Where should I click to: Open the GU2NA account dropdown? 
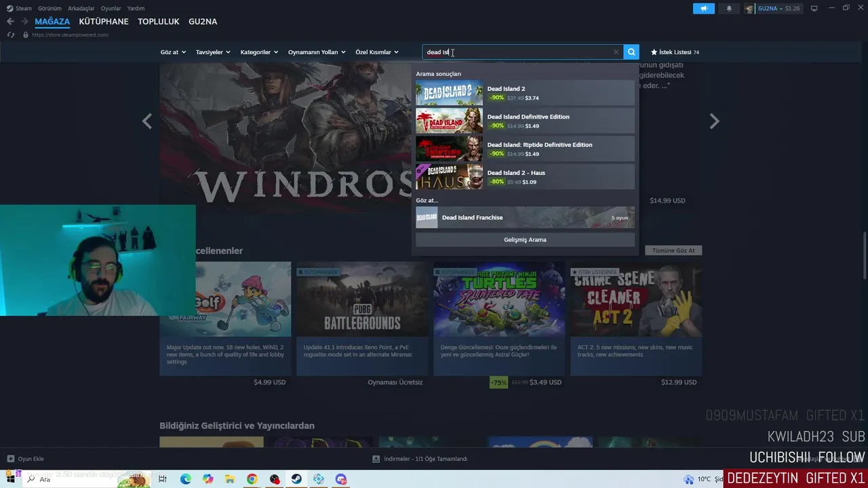click(x=772, y=8)
